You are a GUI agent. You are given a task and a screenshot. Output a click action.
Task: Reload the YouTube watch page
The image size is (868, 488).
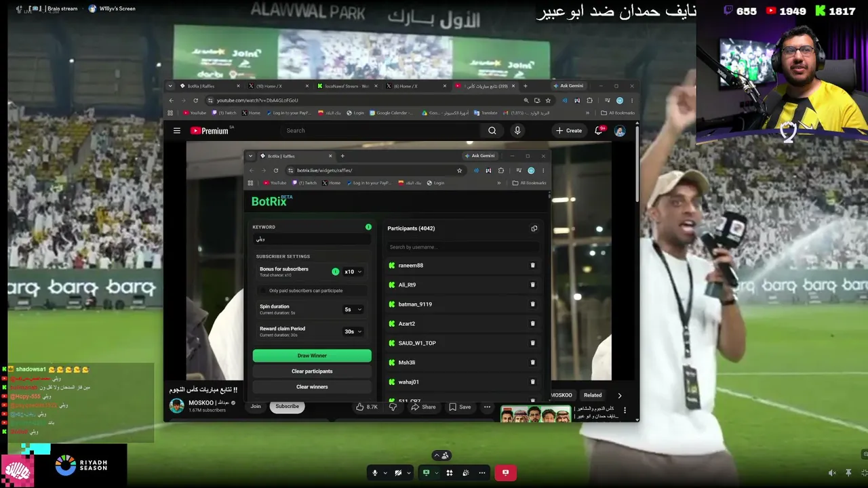196,100
